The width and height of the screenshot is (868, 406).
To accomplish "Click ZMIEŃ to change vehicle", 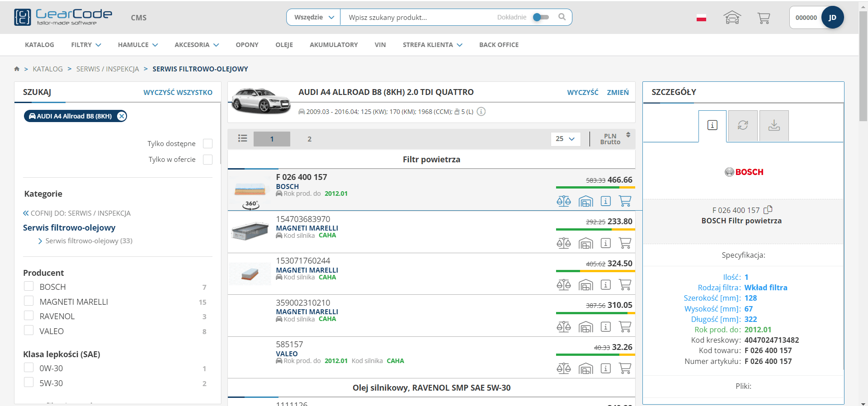I will coord(618,92).
